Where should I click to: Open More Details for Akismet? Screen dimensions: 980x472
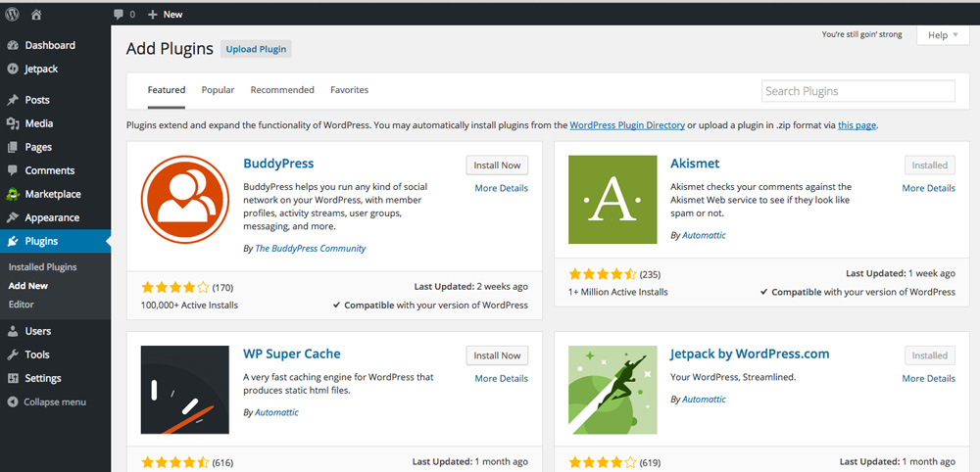point(929,188)
